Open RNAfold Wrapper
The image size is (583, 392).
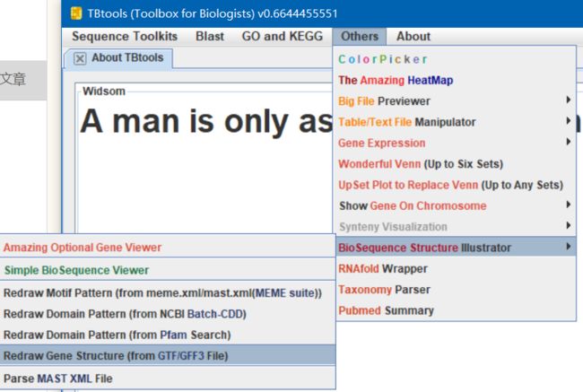(455, 268)
